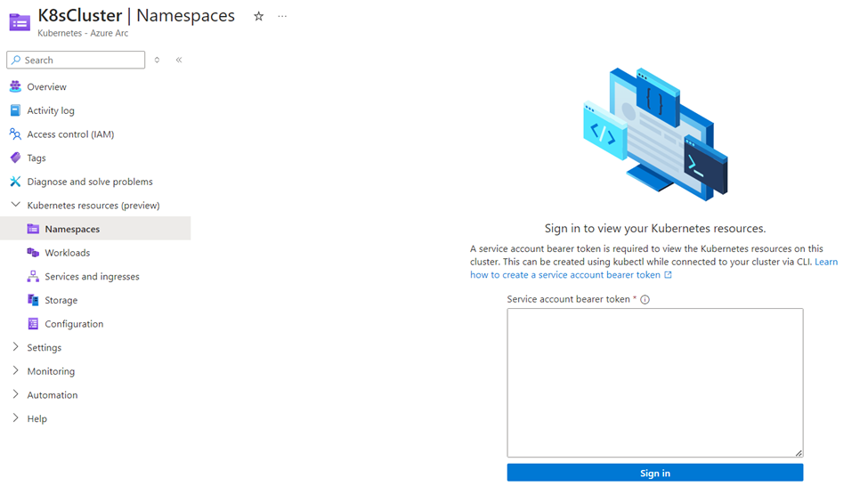Screen dimensions: 868x486
Task: Open the Tags page
Action: [37, 158]
